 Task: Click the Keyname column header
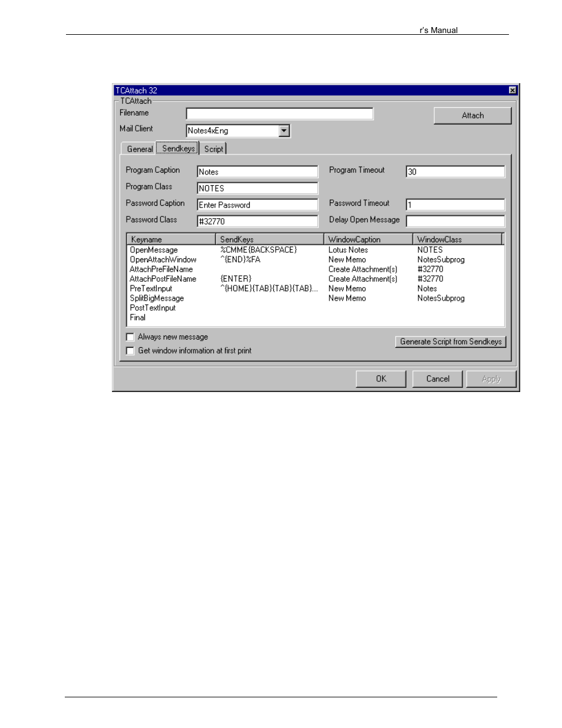pos(171,239)
